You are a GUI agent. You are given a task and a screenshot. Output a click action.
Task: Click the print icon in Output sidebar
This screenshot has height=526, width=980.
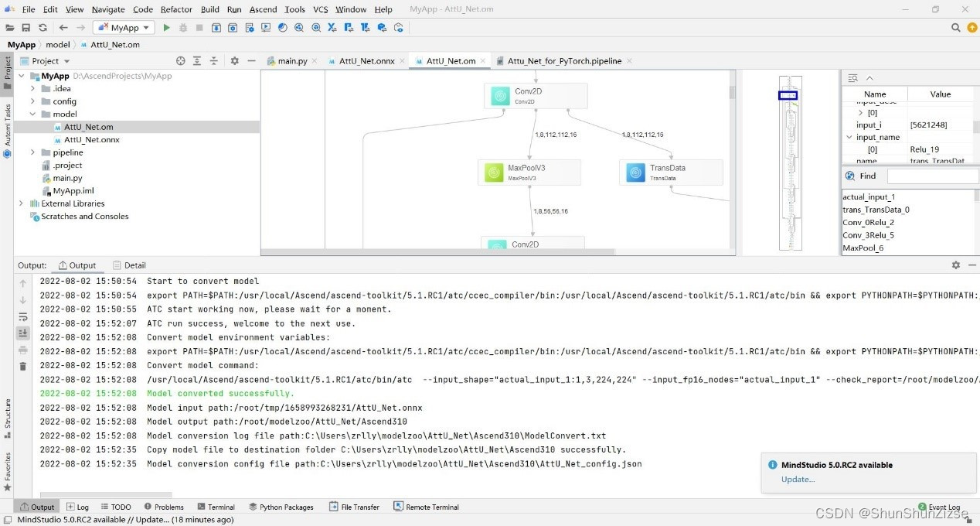pos(23,350)
